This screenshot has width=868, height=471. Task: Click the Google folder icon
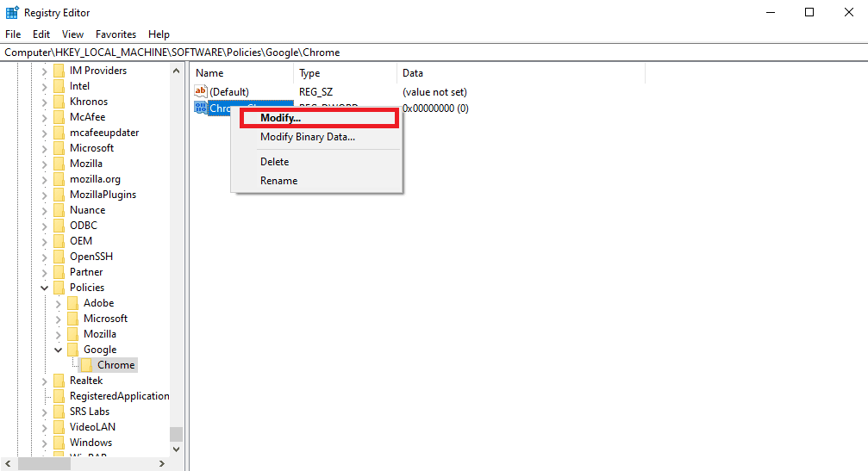(73, 350)
